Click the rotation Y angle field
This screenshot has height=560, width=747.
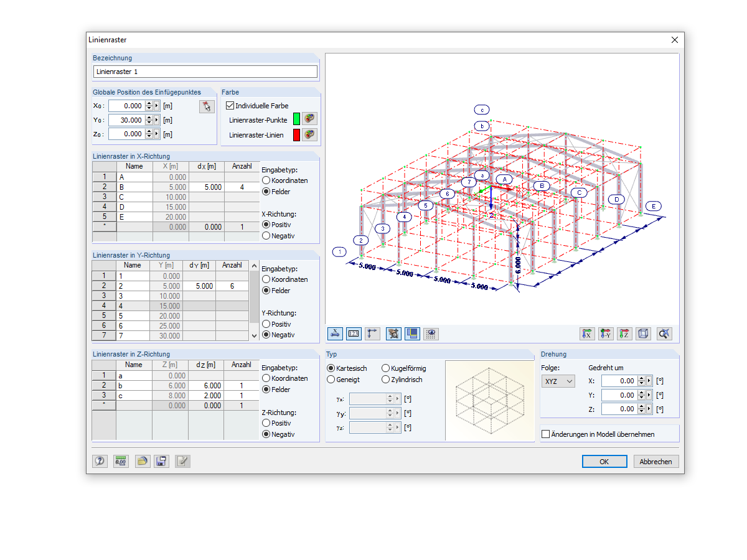[619, 395]
